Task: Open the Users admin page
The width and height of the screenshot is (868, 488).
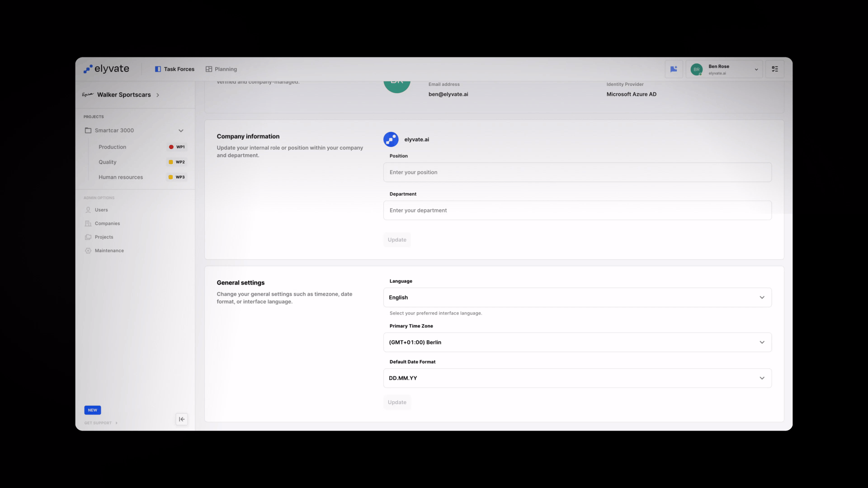Action: coord(101,210)
